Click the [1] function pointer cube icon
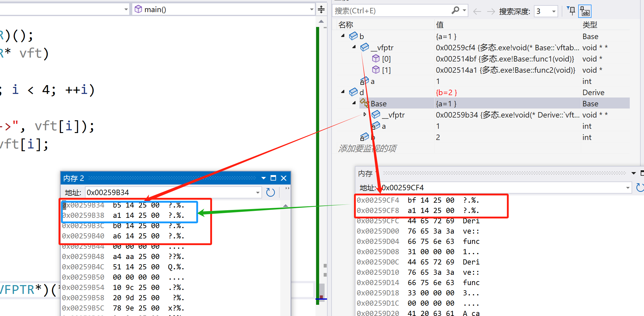 (x=376, y=70)
